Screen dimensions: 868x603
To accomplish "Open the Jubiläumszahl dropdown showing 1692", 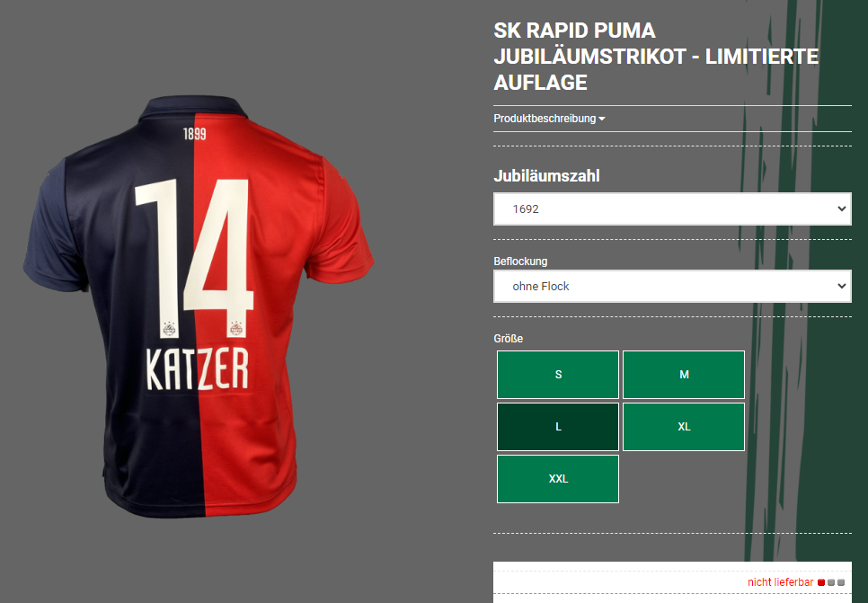I will 672,208.
